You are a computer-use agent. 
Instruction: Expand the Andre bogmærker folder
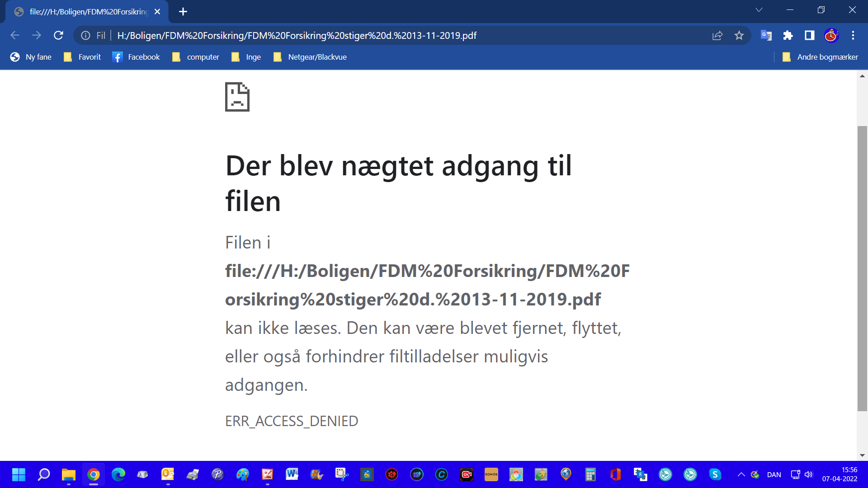point(820,57)
